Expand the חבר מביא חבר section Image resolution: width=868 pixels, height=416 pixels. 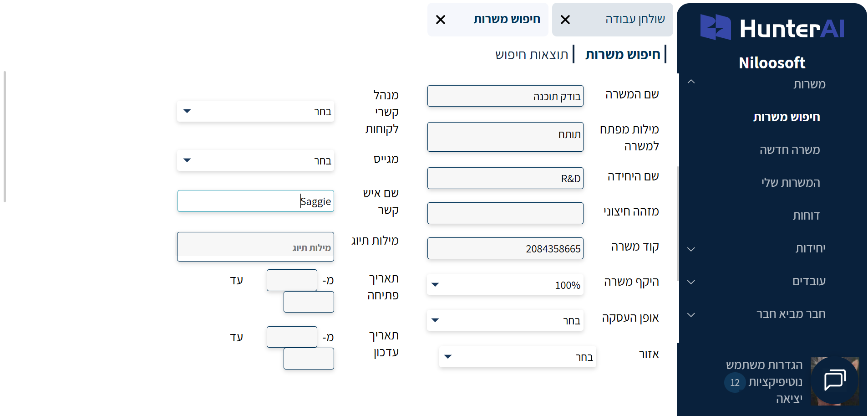tap(691, 314)
